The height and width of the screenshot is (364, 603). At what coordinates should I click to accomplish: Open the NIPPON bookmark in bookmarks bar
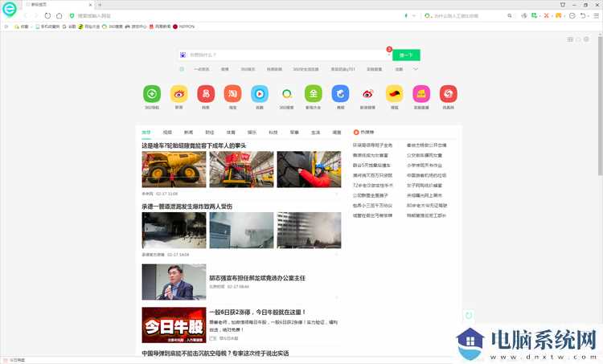click(x=184, y=27)
